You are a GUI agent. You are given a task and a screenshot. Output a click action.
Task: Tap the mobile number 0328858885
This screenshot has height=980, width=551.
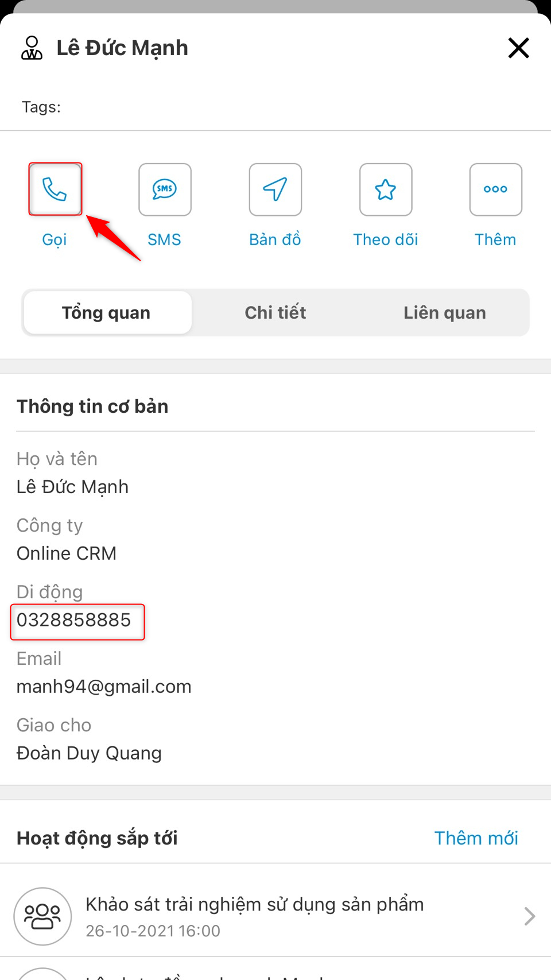(x=74, y=620)
